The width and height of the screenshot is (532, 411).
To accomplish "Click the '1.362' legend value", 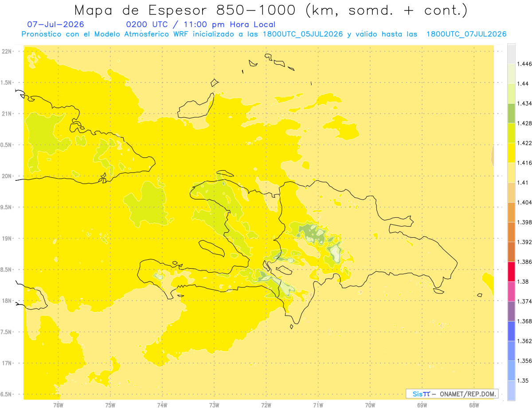I will pyautogui.click(x=524, y=341).
